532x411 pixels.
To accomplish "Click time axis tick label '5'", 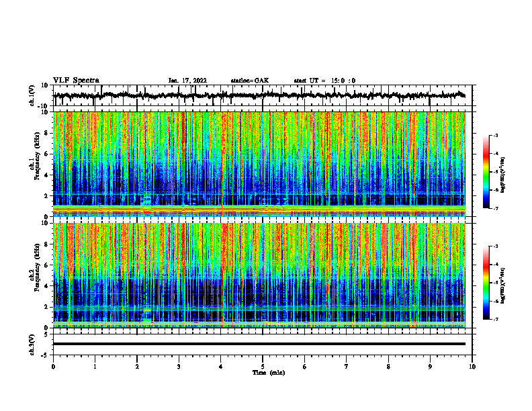I will click(263, 367).
